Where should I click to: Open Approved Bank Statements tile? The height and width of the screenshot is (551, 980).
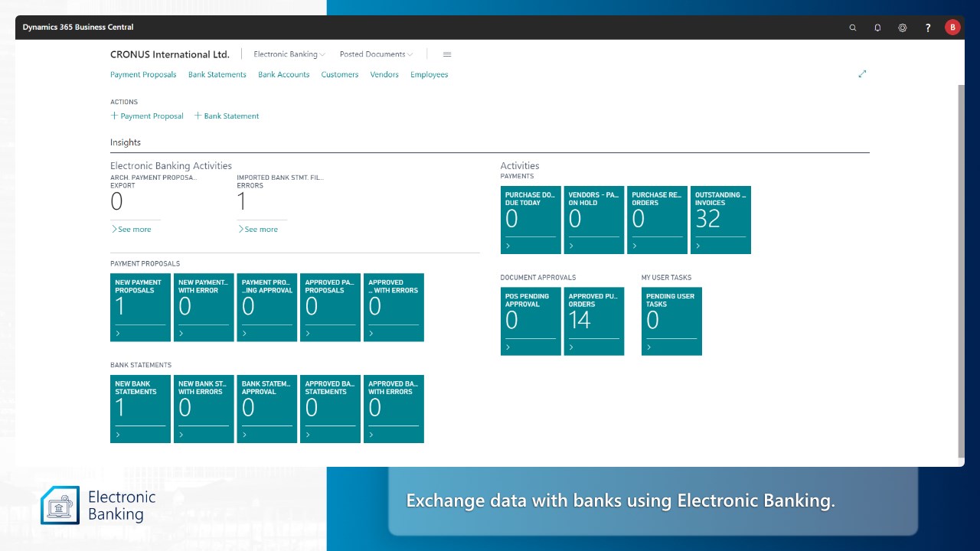coord(330,409)
